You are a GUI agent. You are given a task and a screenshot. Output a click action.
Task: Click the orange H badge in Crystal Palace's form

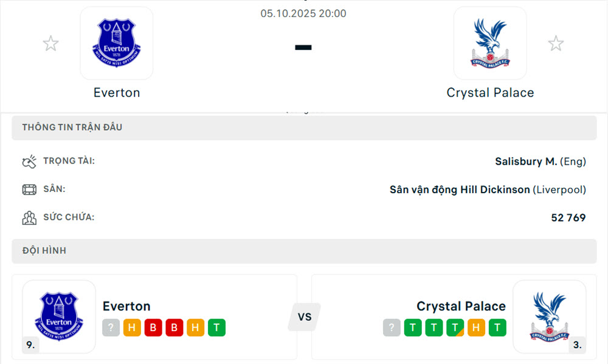point(476,328)
